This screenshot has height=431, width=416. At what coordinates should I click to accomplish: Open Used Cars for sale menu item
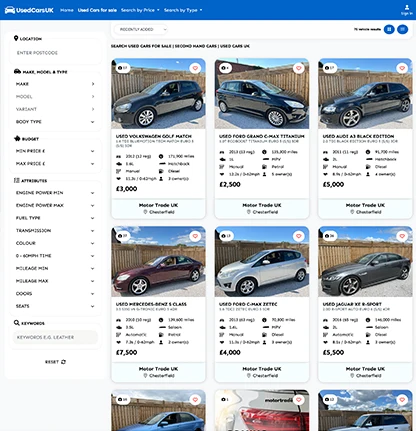pyautogui.click(x=97, y=10)
